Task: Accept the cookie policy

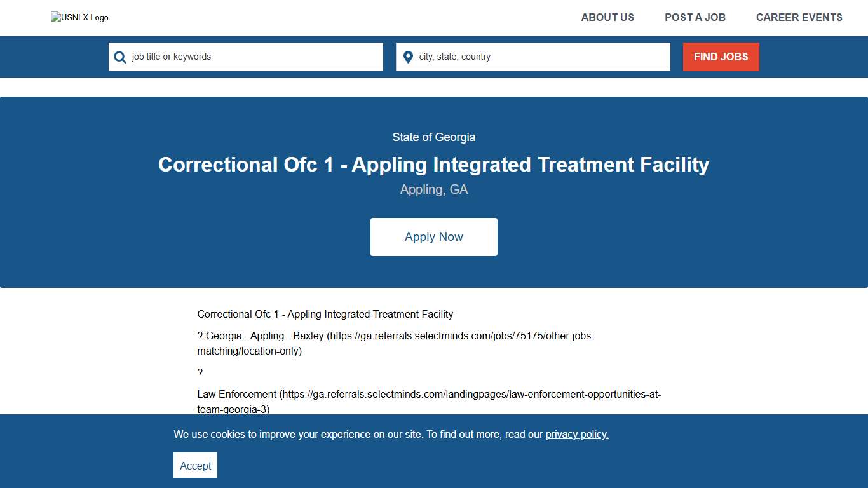Action: pos(195,465)
